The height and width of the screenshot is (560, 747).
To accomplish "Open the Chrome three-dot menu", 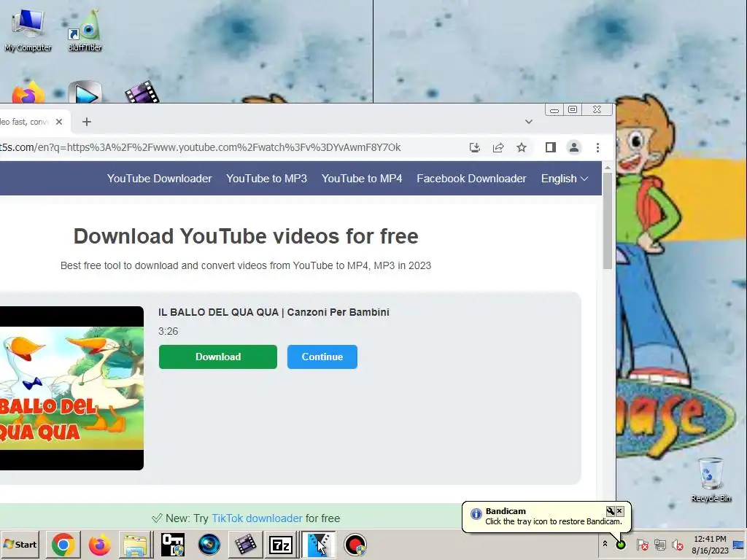I will point(597,147).
